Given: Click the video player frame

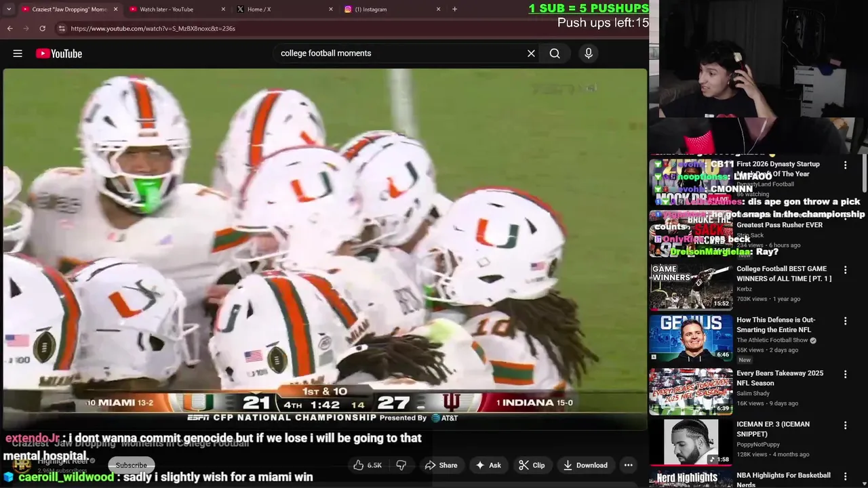Looking at the screenshot, I should point(325,249).
